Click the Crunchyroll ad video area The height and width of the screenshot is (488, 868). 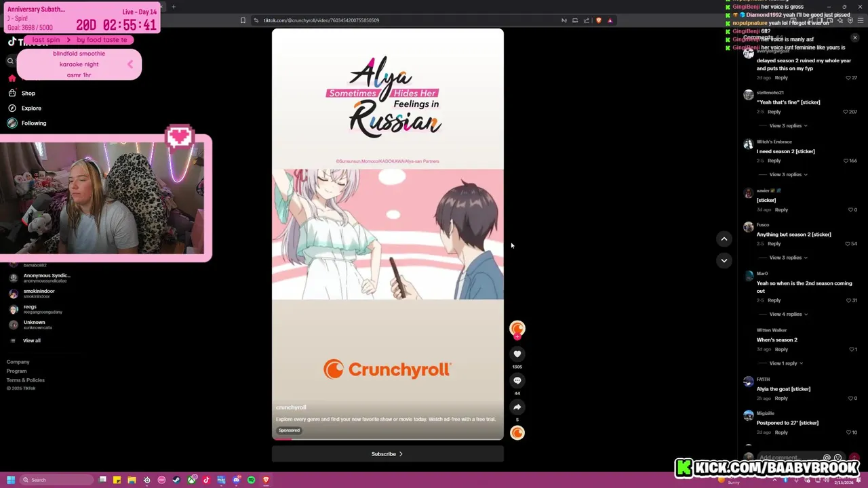click(387, 234)
